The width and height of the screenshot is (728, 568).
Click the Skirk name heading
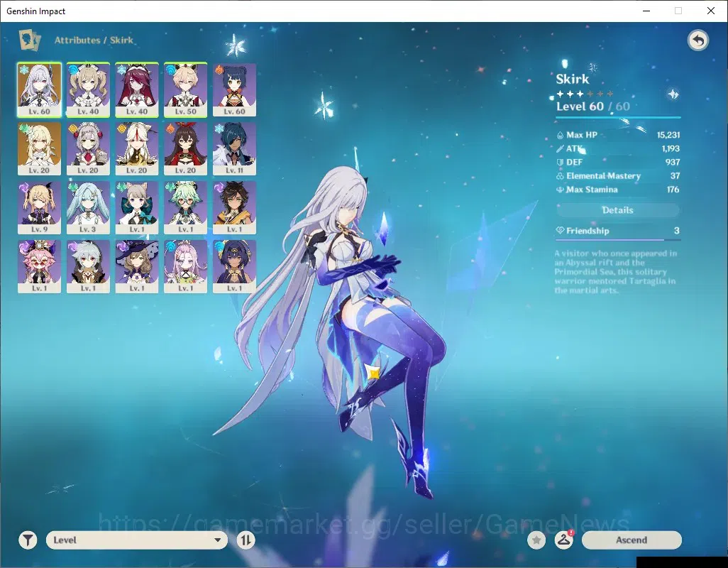[573, 79]
